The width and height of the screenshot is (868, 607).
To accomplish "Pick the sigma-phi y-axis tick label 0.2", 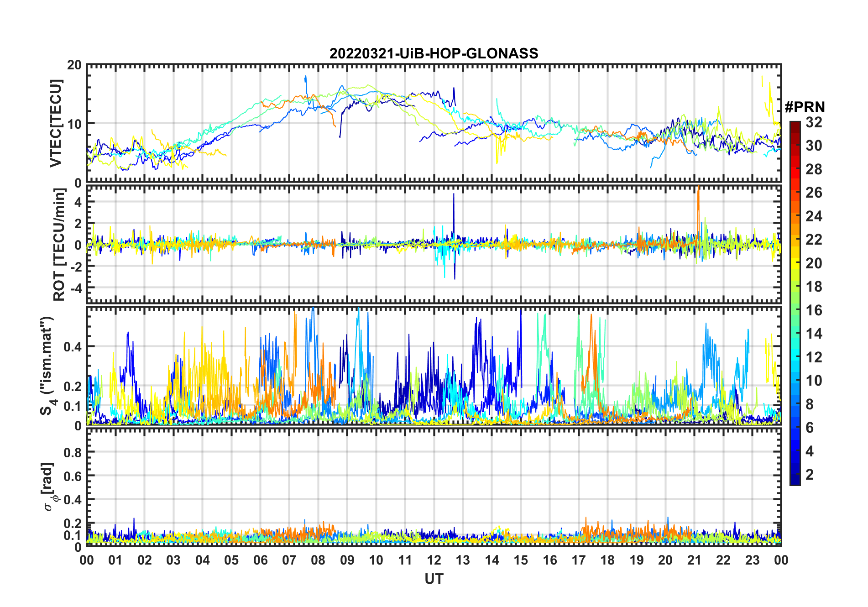I will [x=73, y=523].
